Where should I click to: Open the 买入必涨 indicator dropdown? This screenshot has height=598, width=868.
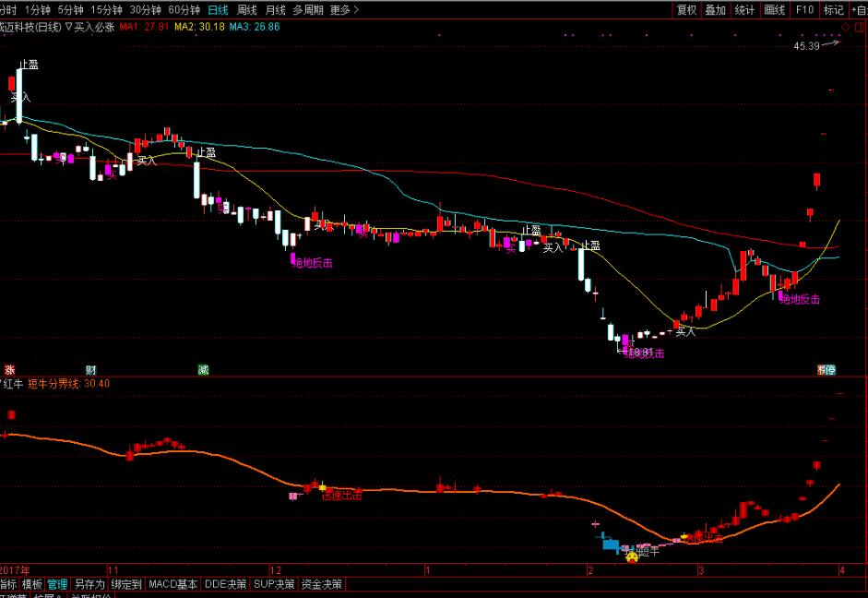68,26
